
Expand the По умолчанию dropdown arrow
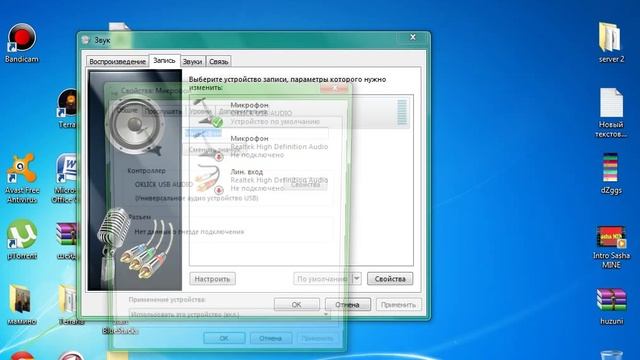(356, 279)
